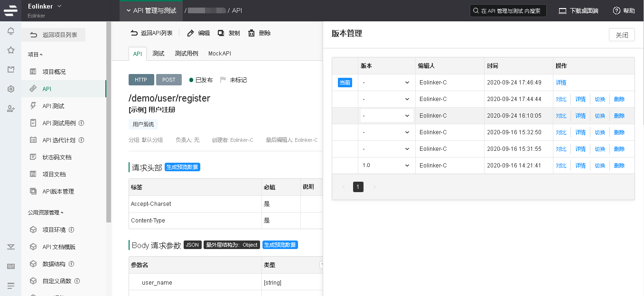The image size is (644, 296).
Task: Click the star favorites icon in left rail
Action: [10, 50]
